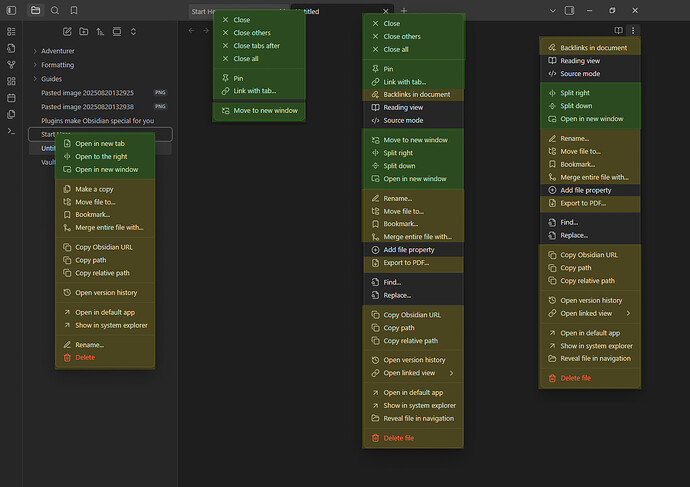Select "Make a copy" from file menu

[95, 189]
